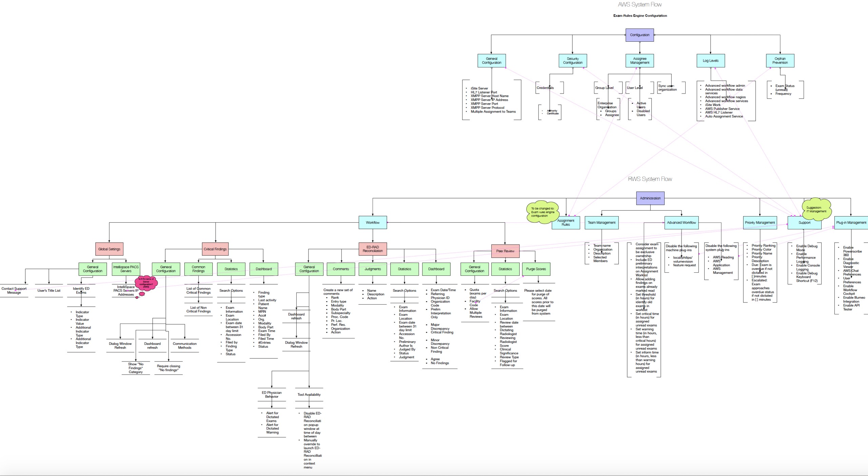Screen dimensions: 868x476
Task: Select the 'Tool Availability' label
Action: [309, 395]
